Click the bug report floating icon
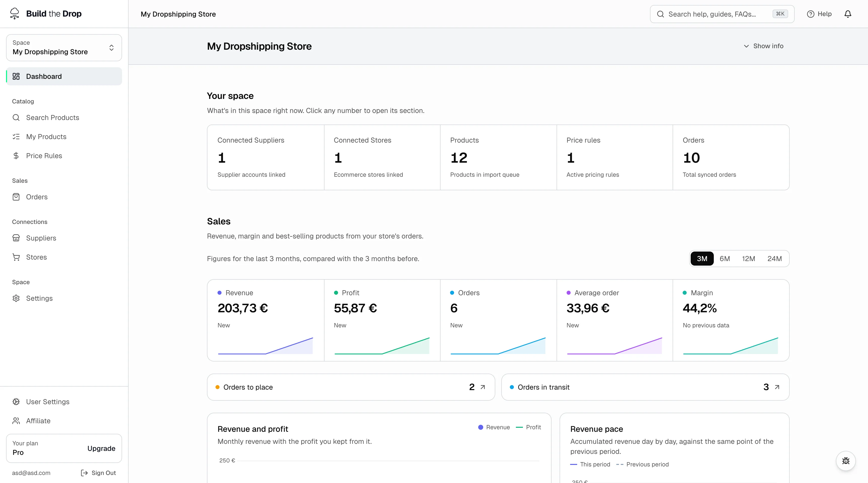This screenshot has width=868, height=483. pos(845,460)
